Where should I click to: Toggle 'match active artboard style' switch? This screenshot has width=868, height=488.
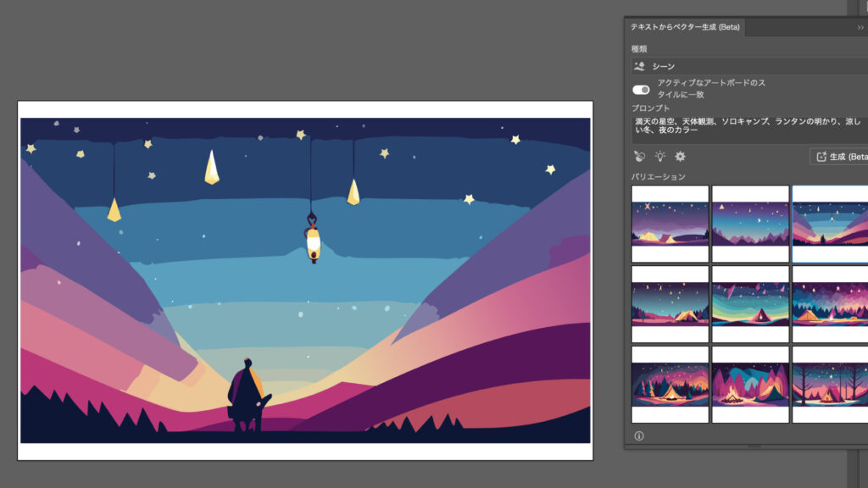pos(641,89)
